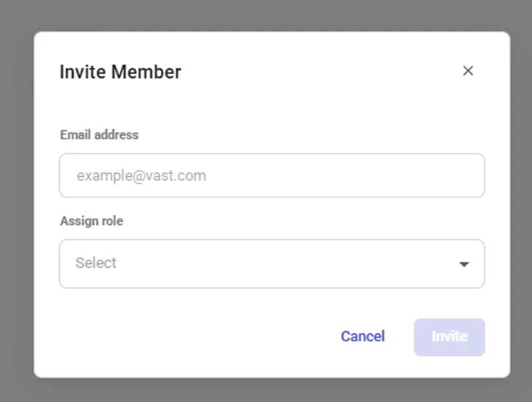Focus the example@vast.com placeholder text
Screen dimensions: 532x402
pyautogui.click(x=141, y=176)
